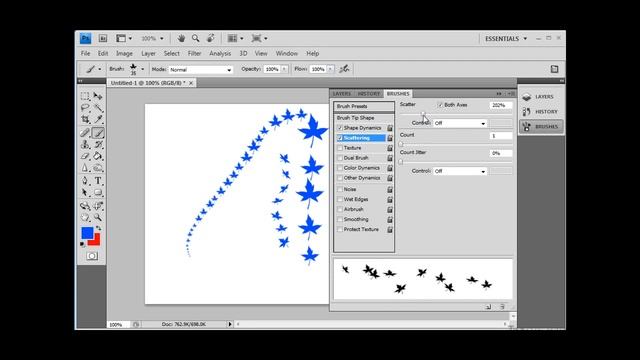This screenshot has width=640, height=360.
Task: Enable the Wet Edges checkbox
Action: [340, 199]
